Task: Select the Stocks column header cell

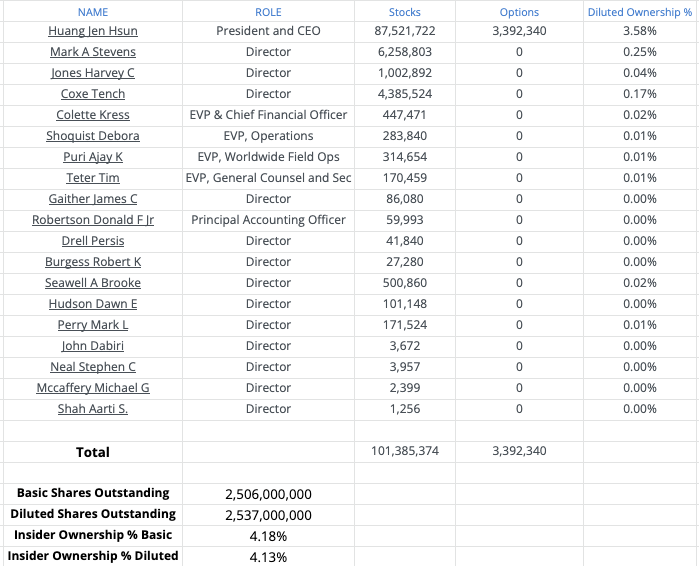Action: click(x=405, y=12)
